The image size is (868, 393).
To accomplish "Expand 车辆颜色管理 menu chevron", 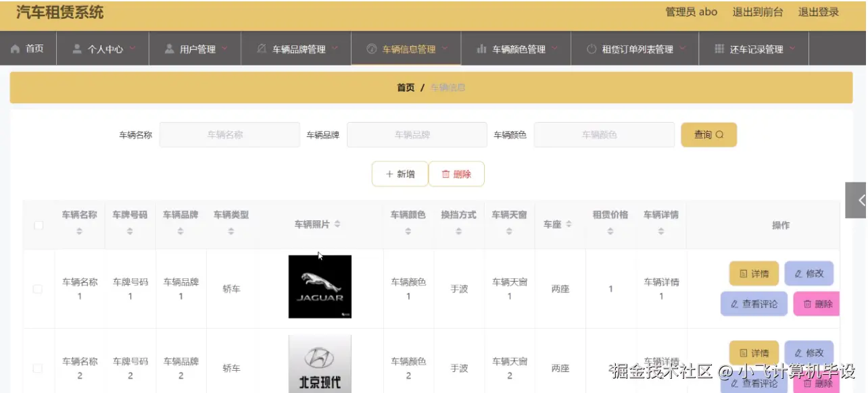I will pos(554,48).
